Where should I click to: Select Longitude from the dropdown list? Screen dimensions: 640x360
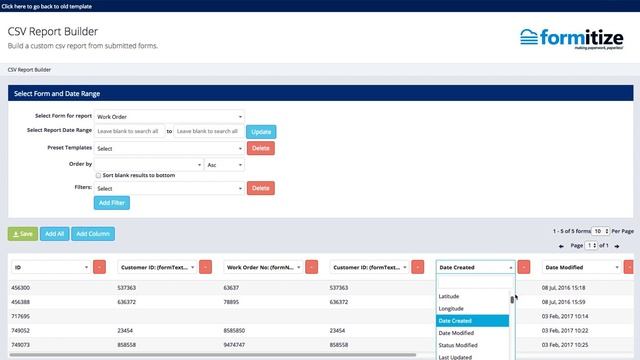point(472,309)
